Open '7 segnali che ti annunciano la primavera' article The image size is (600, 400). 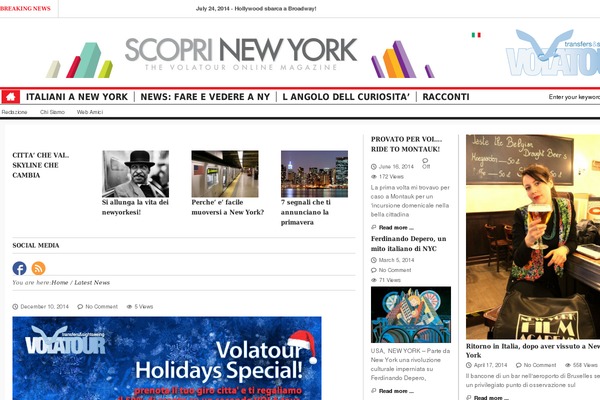point(306,212)
